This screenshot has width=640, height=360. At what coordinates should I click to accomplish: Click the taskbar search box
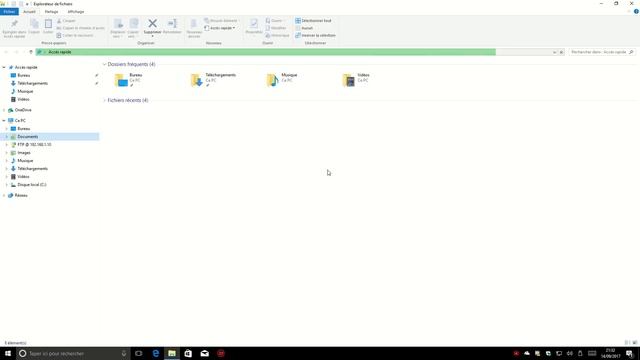[73, 353]
